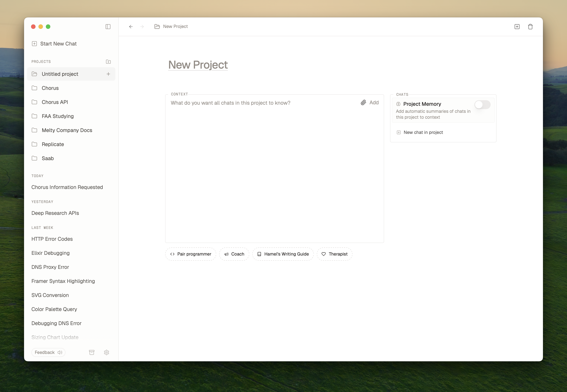The image size is (567, 392).
Task: Navigate back with the left arrow icon
Action: (x=131, y=26)
